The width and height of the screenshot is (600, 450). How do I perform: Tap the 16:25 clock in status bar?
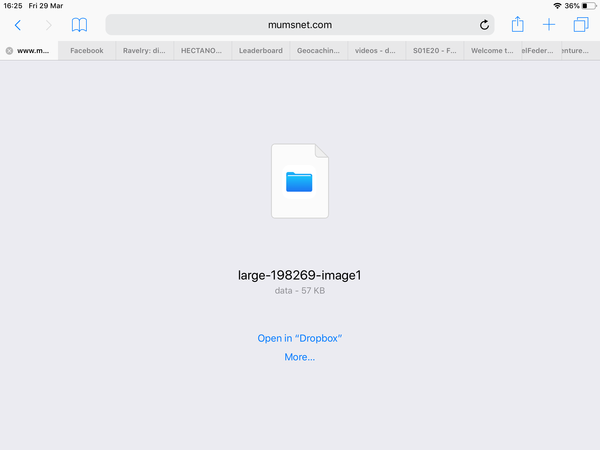pos(13,6)
